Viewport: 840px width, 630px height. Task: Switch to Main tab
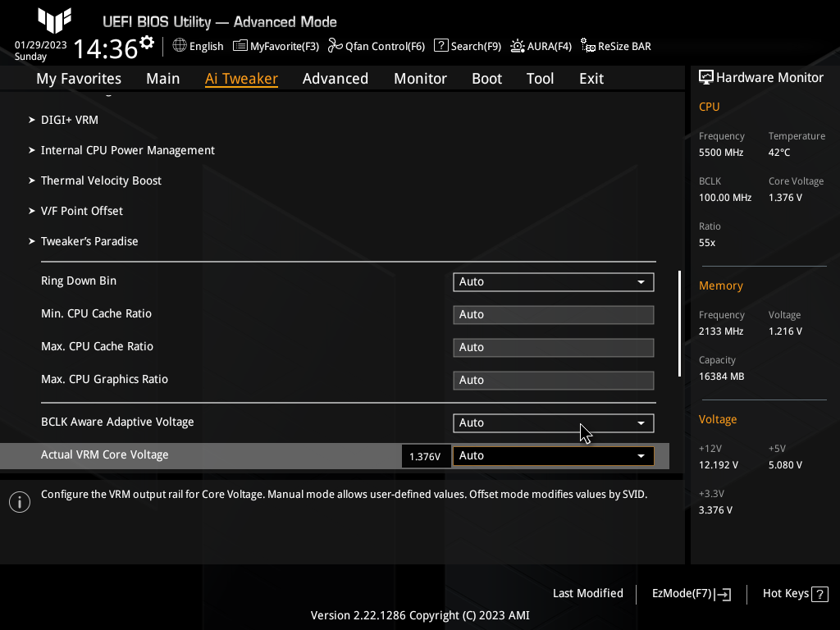click(163, 79)
